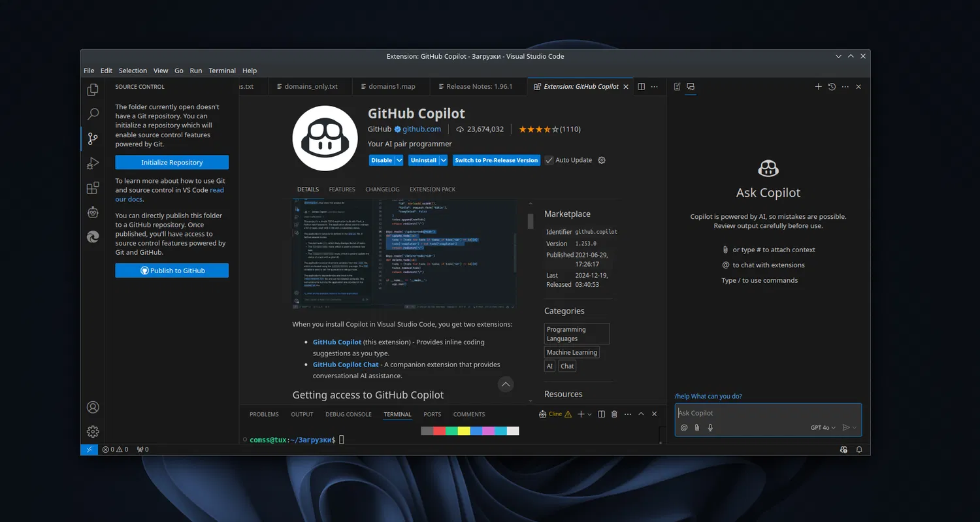Open the Extensions view icon
The width and height of the screenshot is (980, 522).
(x=93, y=188)
